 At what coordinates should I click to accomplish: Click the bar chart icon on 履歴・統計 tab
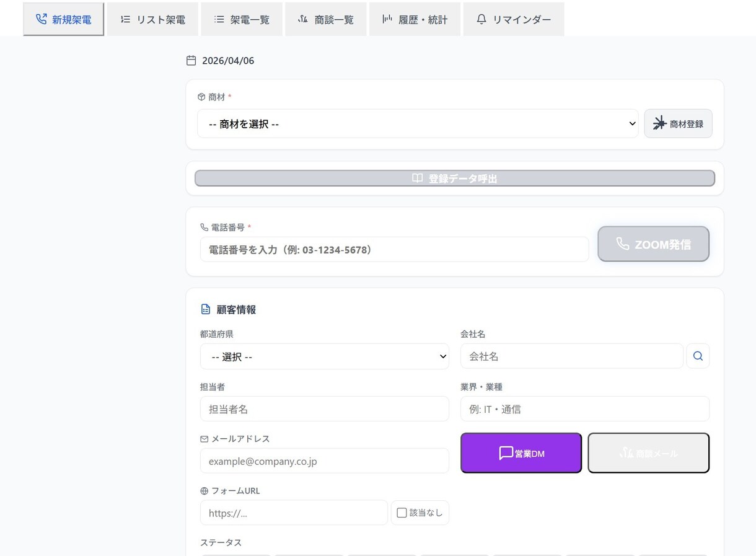tap(387, 19)
